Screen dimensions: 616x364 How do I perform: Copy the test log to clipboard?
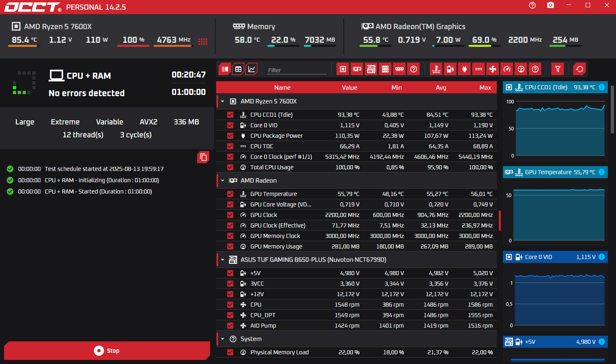coord(203,157)
